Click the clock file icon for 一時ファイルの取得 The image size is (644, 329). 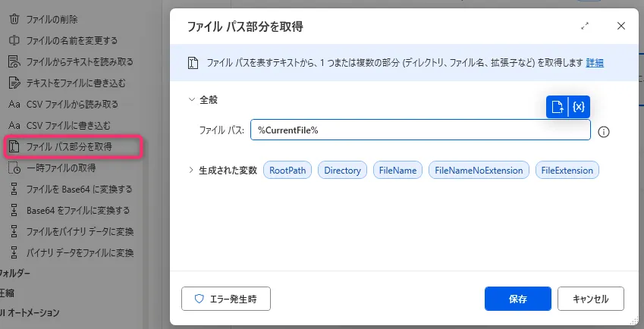click(x=14, y=168)
